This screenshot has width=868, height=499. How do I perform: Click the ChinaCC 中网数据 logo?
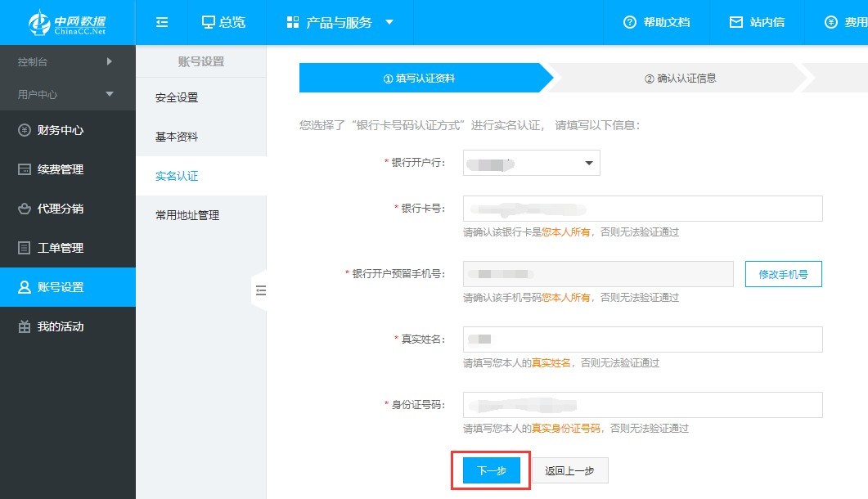pyautogui.click(x=65, y=22)
